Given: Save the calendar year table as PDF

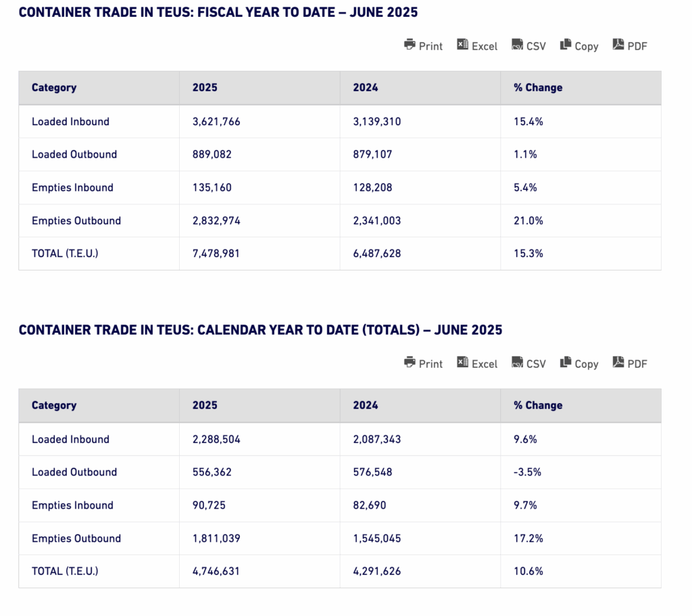Looking at the screenshot, I should (x=630, y=363).
